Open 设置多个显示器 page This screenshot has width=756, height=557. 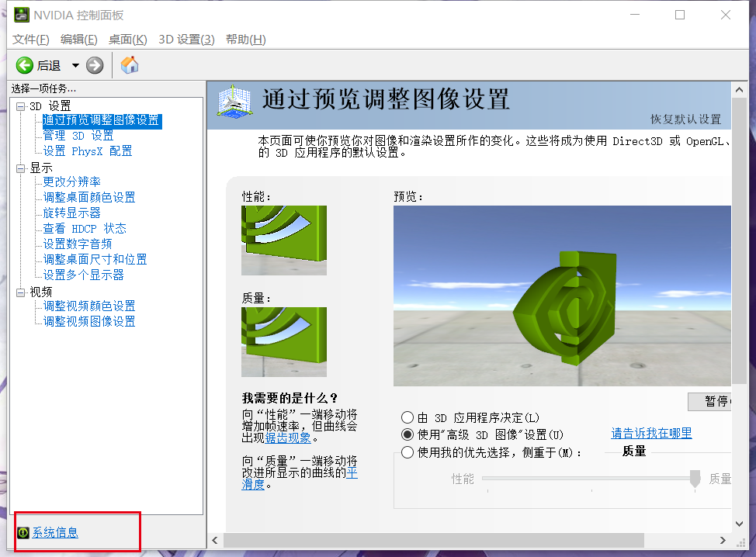coord(83,275)
